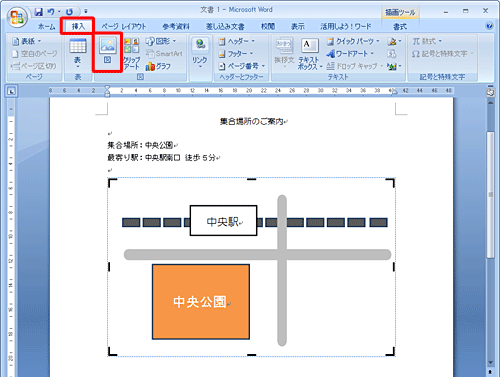Open the ページ番号 page number dropdown

(242, 66)
